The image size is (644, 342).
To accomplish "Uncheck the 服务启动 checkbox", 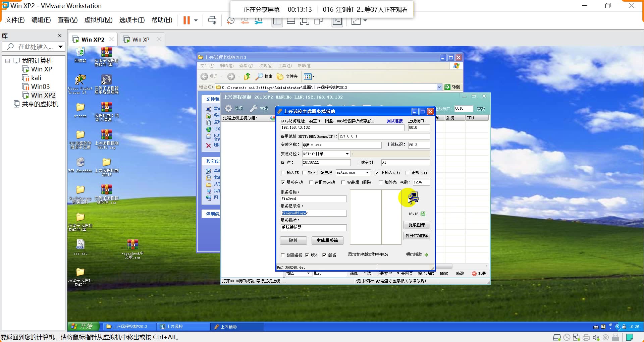I will tap(283, 182).
